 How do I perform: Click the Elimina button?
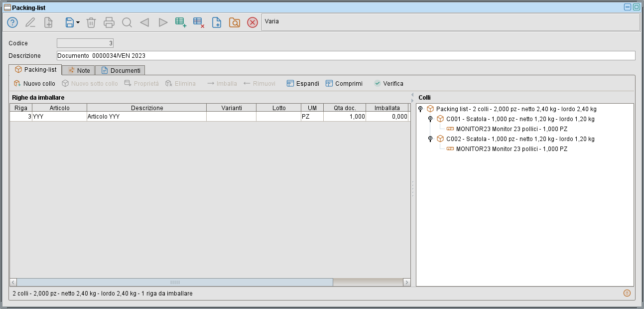pos(180,84)
